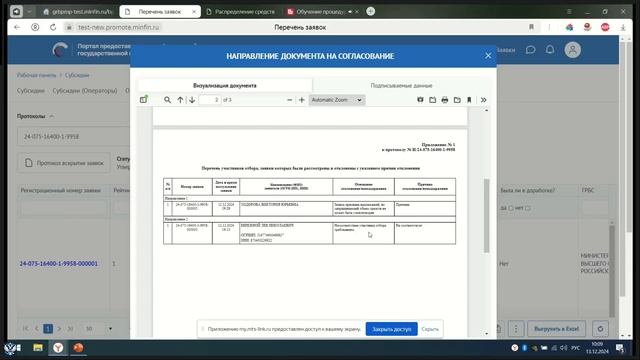Viewport: 640px width, 360px height.
Task: Open Yandex Browser from taskbar
Action: click(58, 348)
